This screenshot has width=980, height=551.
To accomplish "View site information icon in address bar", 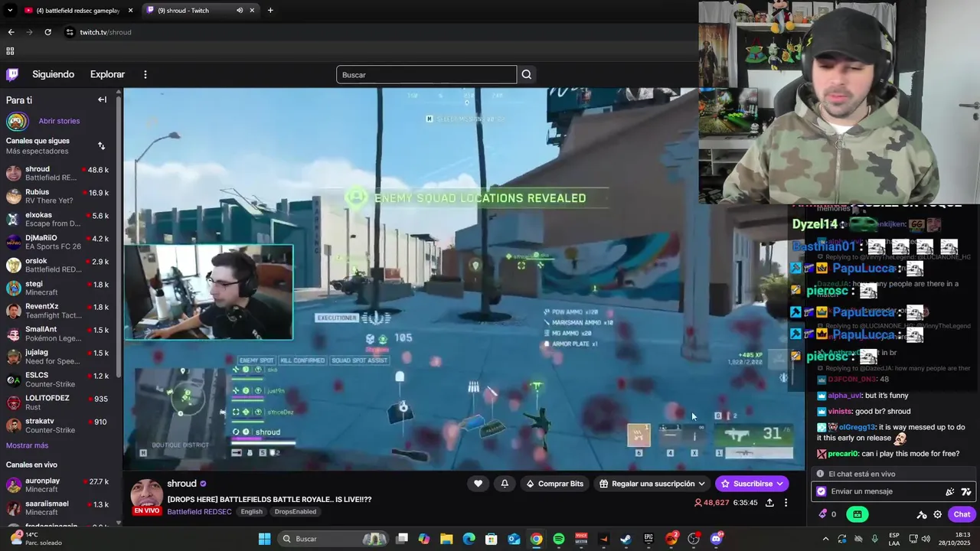I will point(70,32).
